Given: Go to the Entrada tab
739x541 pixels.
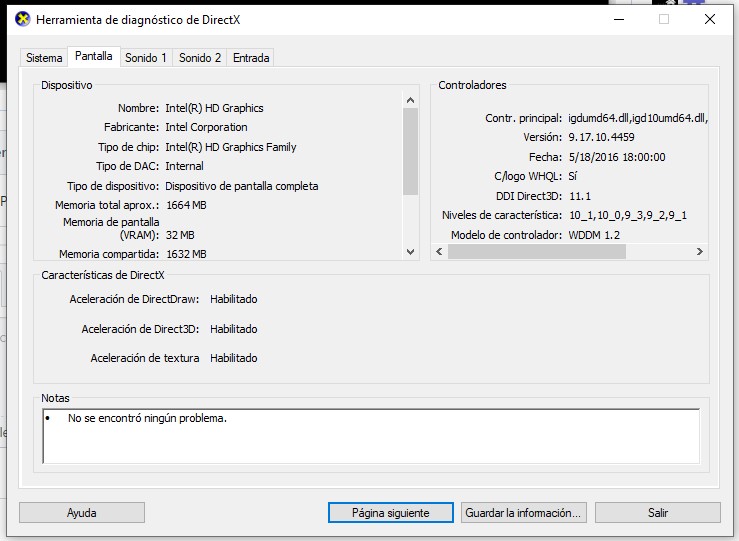Looking at the screenshot, I should pos(251,57).
